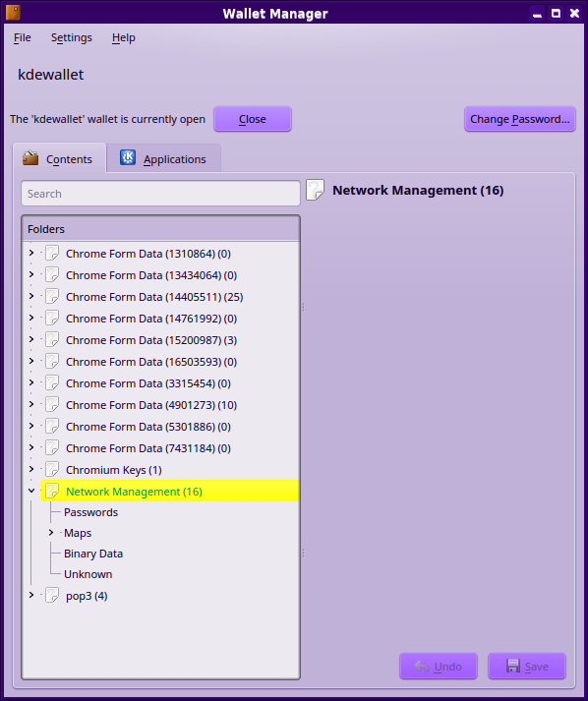The image size is (588, 701).
Task: Expand Chrome Form Data (7431184) folder
Action: point(31,447)
